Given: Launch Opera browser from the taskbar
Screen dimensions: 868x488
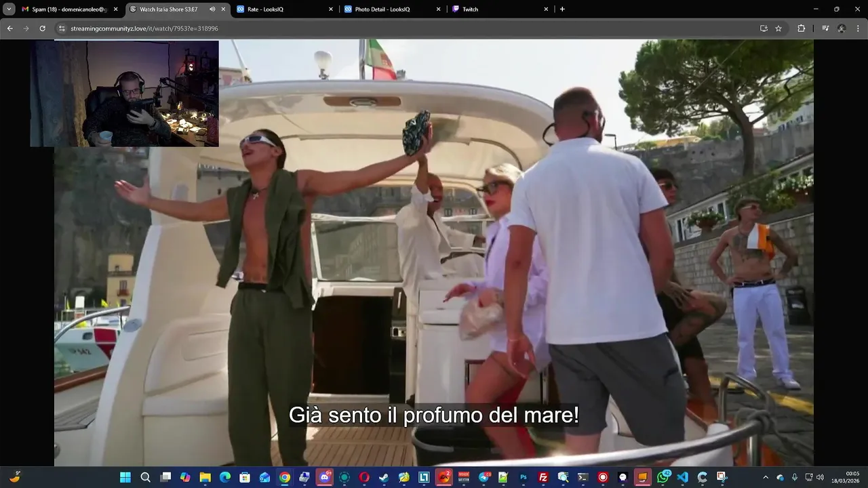Looking at the screenshot, I should point(364,477).
